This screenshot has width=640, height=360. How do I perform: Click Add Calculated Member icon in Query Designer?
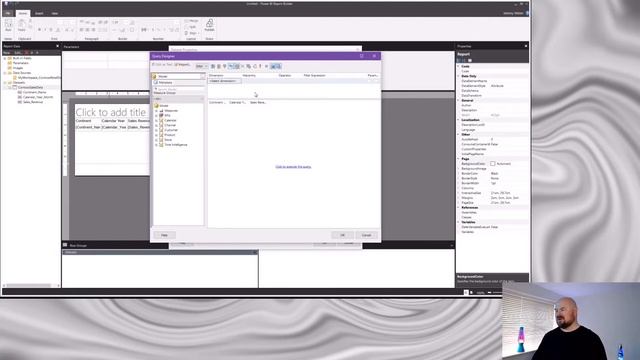pyautogui.click(x=219, y=66)
